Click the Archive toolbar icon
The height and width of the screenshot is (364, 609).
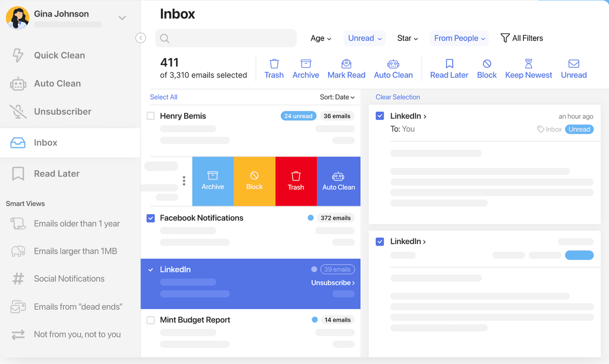point(306,64)
